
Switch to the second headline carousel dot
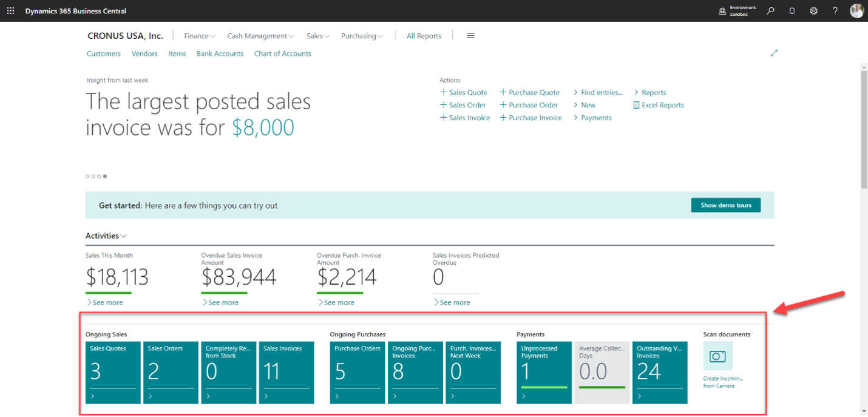(x=93, y=176)
